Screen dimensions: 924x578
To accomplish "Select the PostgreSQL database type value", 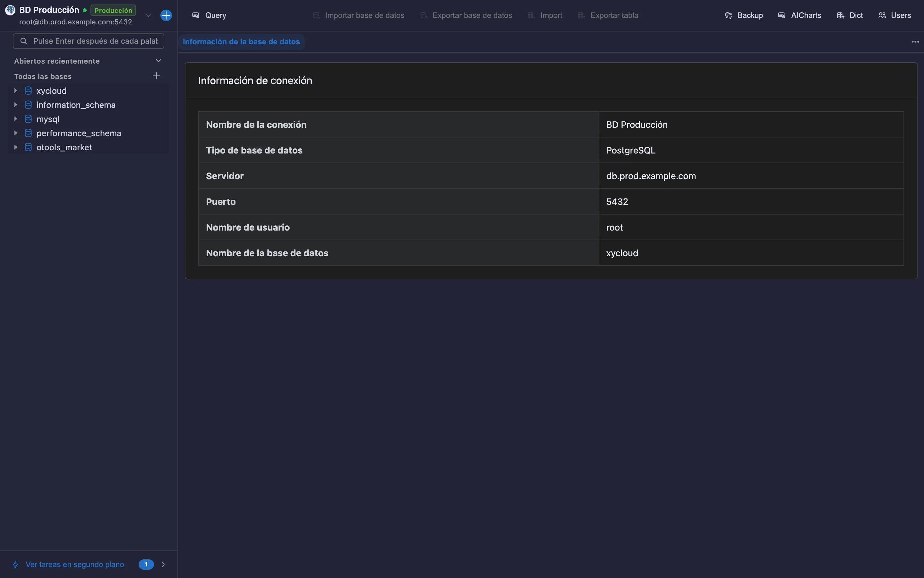I will (631, 150).
